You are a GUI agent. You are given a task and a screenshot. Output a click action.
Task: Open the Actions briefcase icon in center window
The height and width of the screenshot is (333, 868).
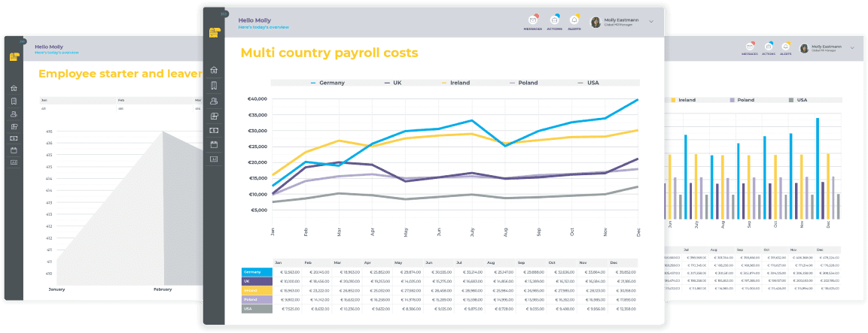(554, 22)
